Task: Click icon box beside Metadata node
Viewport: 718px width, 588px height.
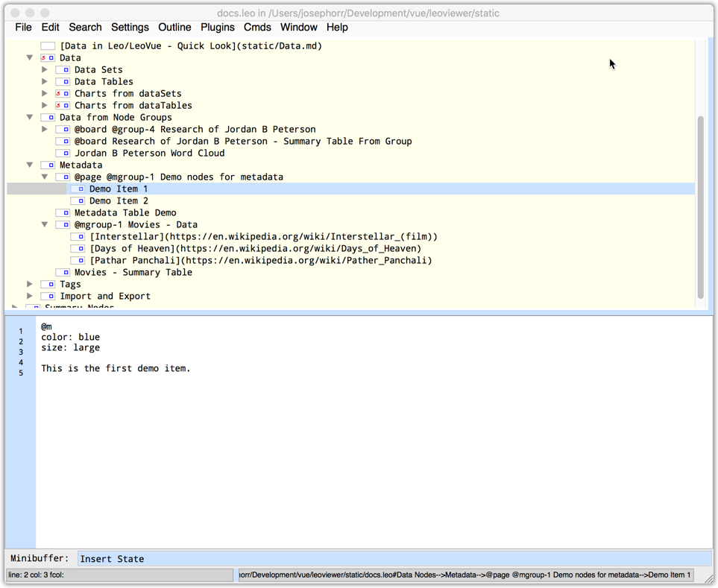Action: [48, 165]
